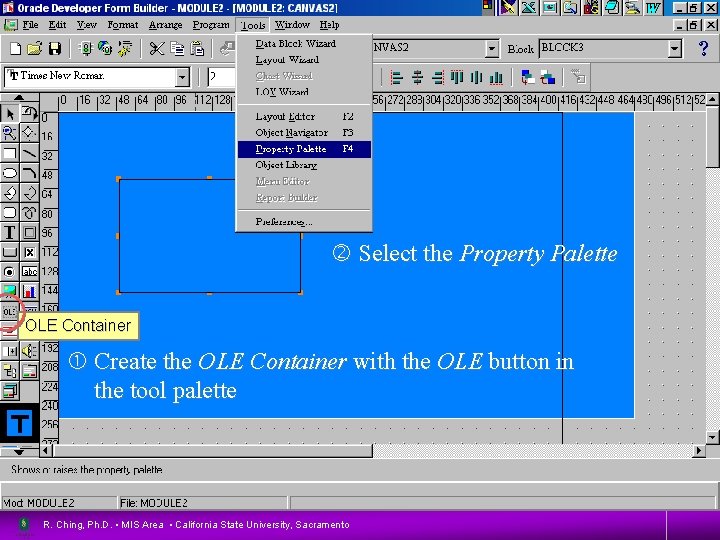Click the tool palette scroll-down arrow
Viewport: 720px width, 540px height.
click(x=19, y=452)
